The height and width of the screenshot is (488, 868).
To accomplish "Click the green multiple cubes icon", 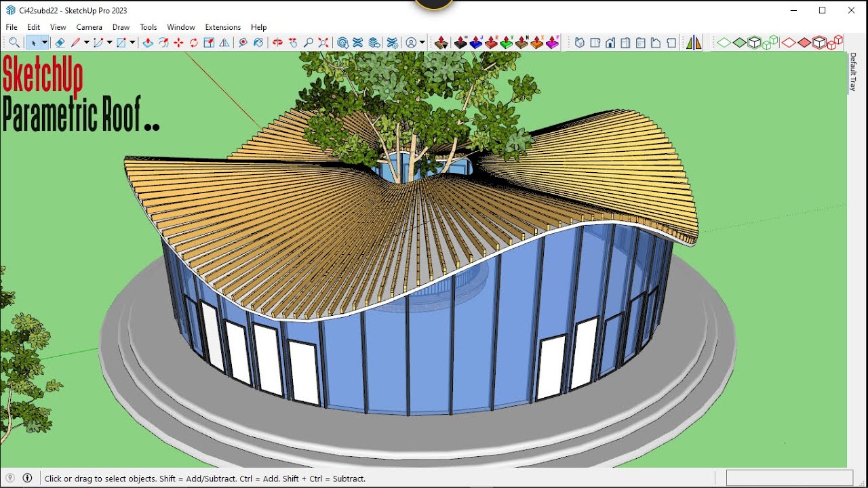I will [770, 43].
